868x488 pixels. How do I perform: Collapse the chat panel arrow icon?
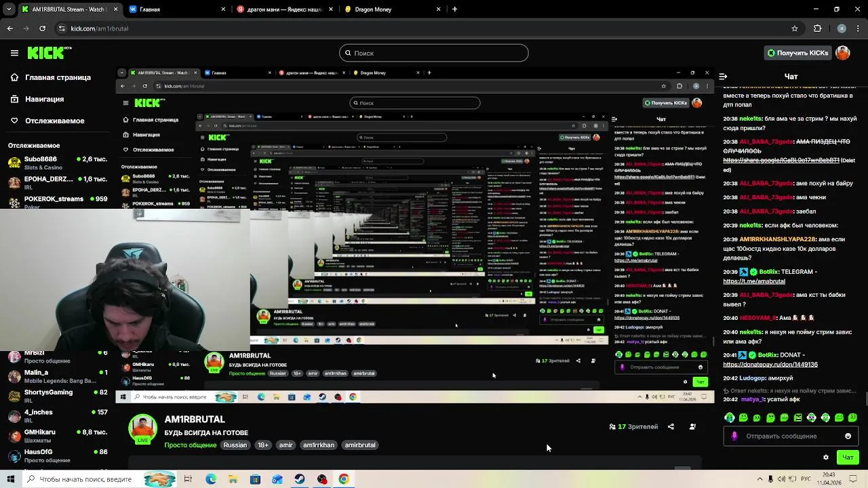(723, 77)
